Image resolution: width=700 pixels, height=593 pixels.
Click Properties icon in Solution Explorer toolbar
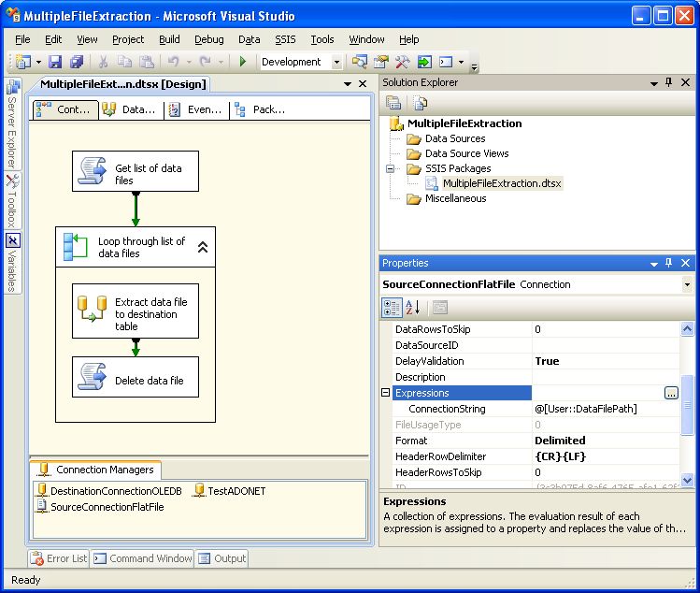(393, 103)
